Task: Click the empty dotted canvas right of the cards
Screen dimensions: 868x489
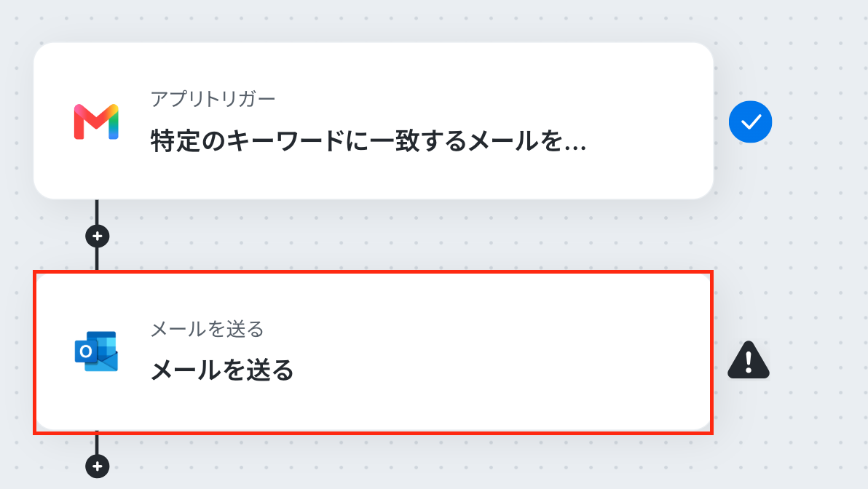Action: [x=814, y=243]
